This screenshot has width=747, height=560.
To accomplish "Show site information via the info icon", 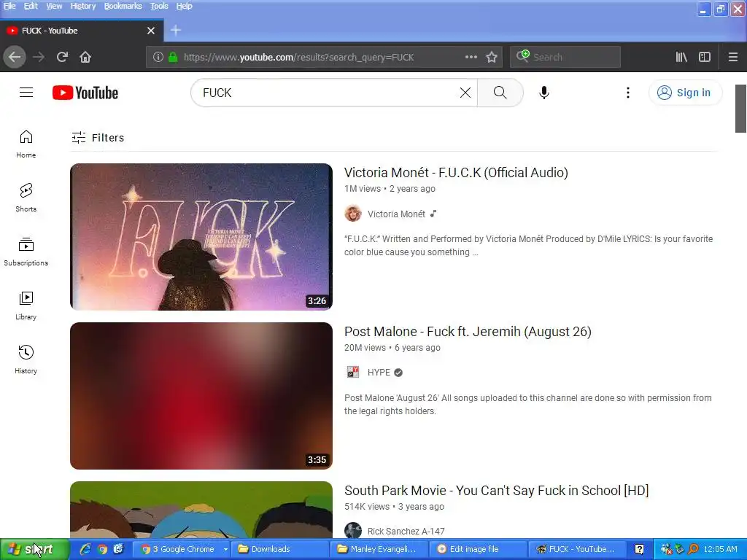I will tap(158, 57).
